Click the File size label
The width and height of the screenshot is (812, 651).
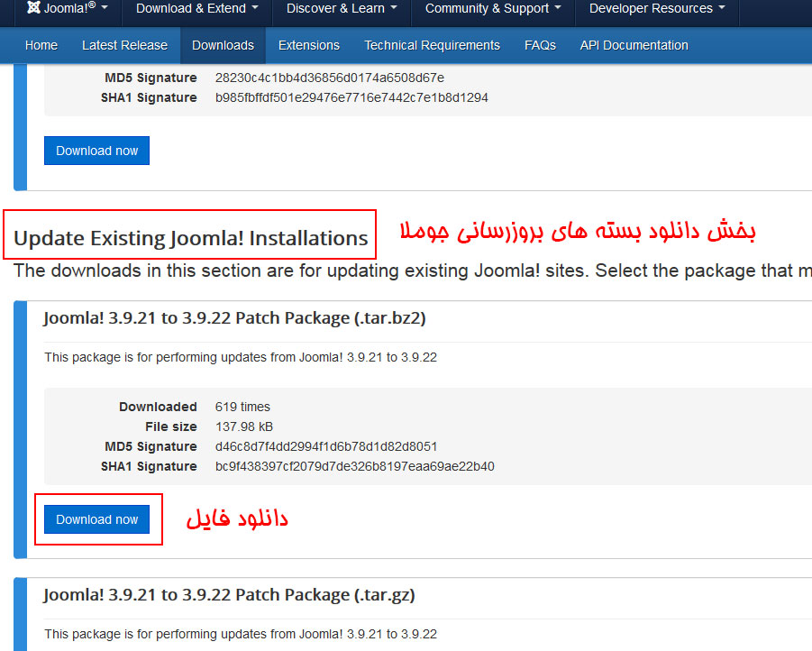[171, 426]
